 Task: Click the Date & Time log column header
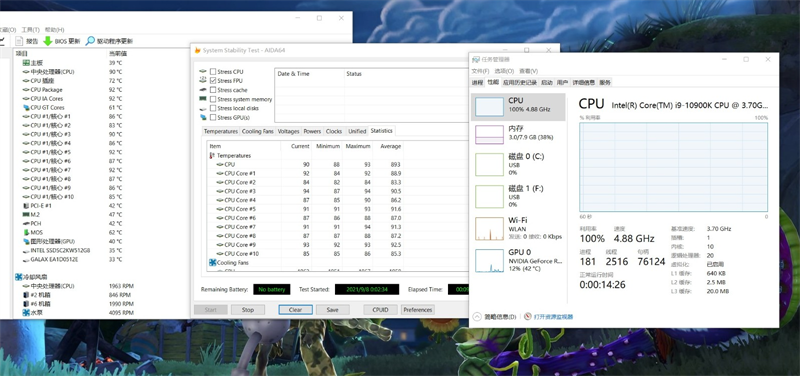click(309, 74)
